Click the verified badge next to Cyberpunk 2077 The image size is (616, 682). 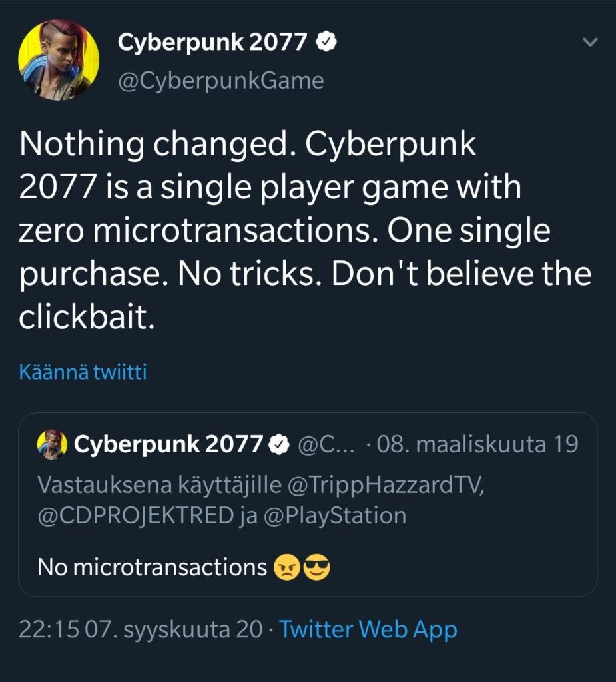click(x=326, y=41)
